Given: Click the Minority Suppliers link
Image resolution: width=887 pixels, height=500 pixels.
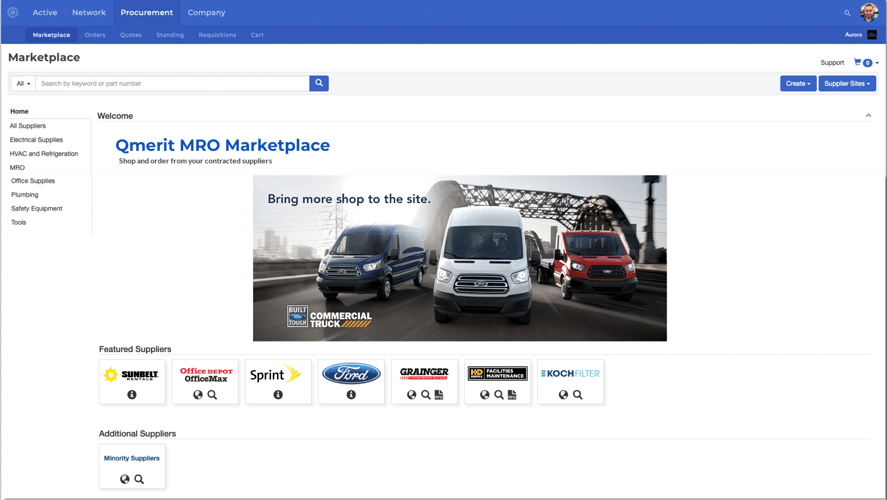Looking at the screenshot, I should click(132, 458).
